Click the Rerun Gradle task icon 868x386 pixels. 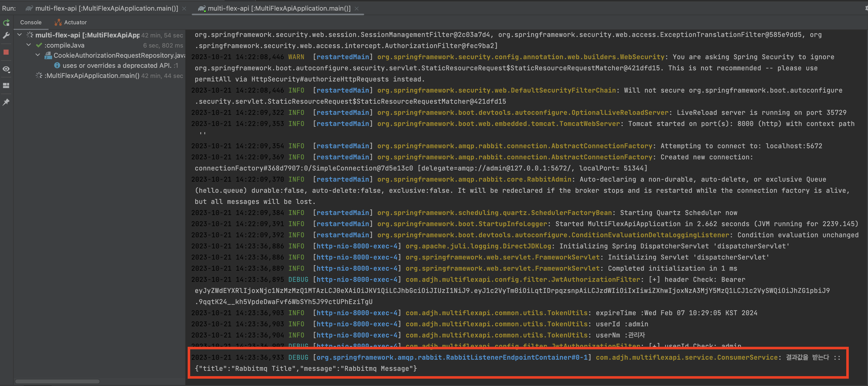point(6,23)
